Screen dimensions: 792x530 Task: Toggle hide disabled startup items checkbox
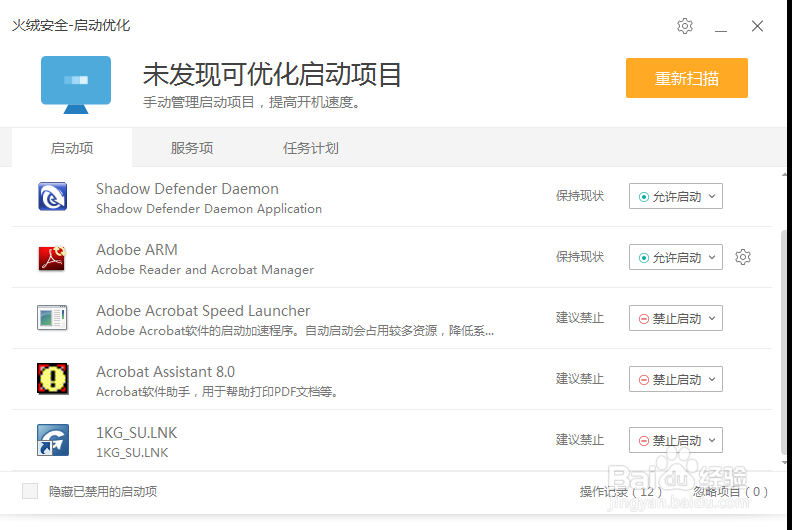30,491
